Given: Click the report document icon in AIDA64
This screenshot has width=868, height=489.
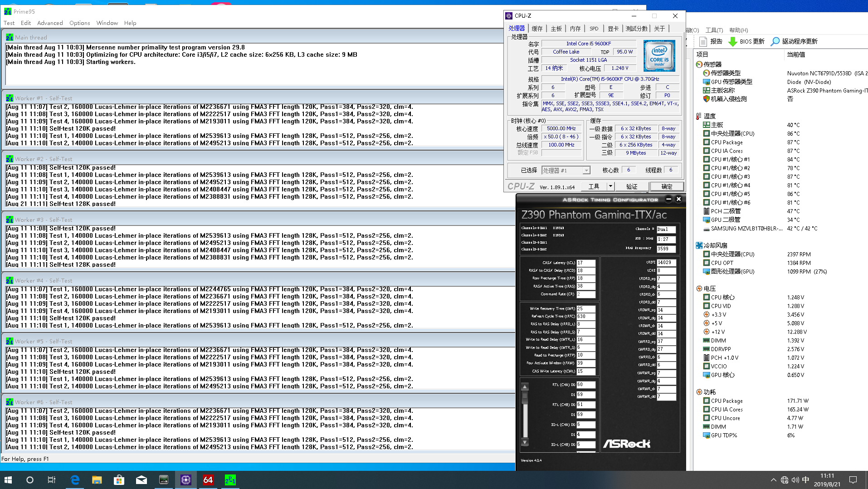Looking at the screenshot, I should pos(703,41).
